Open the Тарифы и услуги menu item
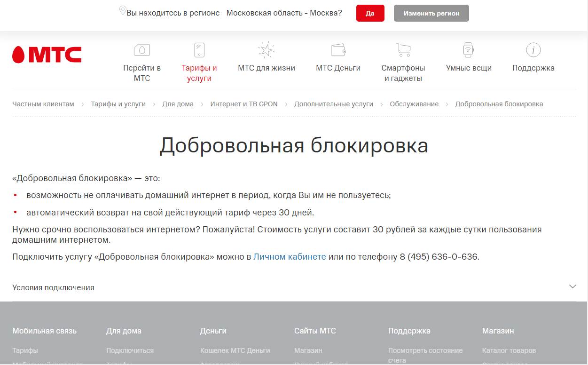This screenshot has width=588, height=365. tap(199, 73)
